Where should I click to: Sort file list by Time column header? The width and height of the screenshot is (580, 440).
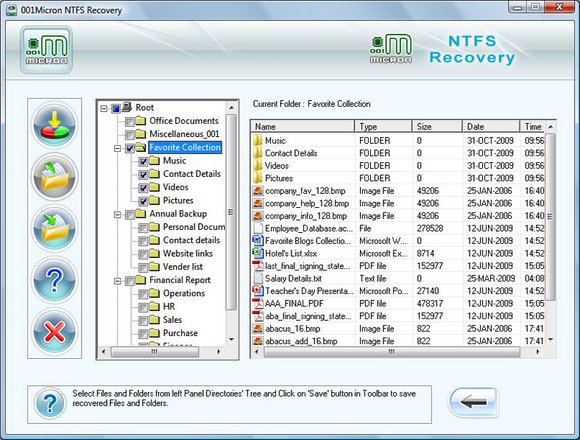(x=533, y=126)
